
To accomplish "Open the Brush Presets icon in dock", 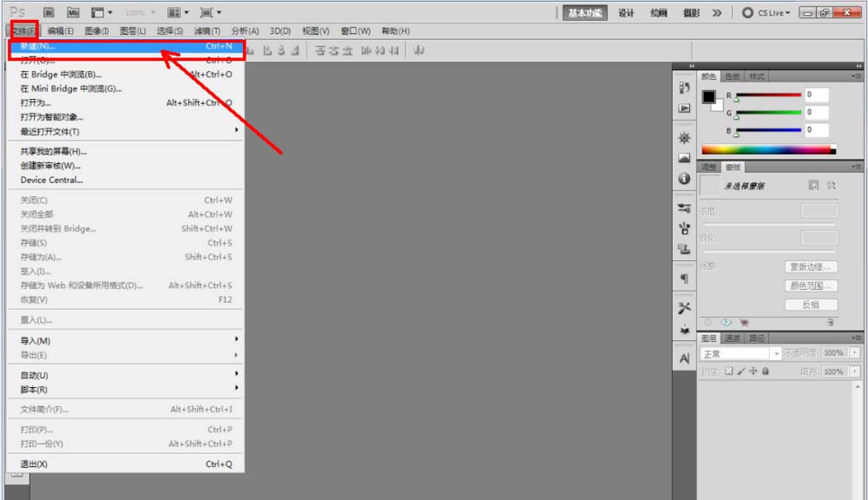I will 684,208.
